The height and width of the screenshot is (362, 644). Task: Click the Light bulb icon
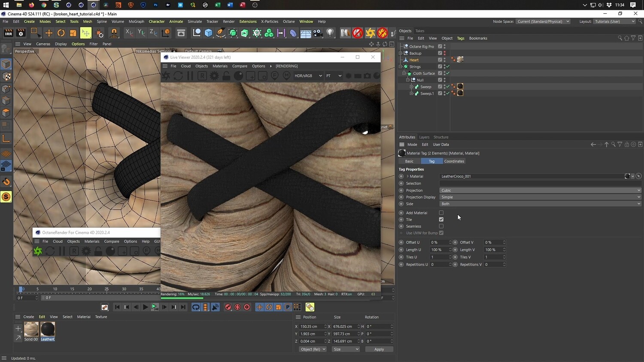click(x=330, y=33)
